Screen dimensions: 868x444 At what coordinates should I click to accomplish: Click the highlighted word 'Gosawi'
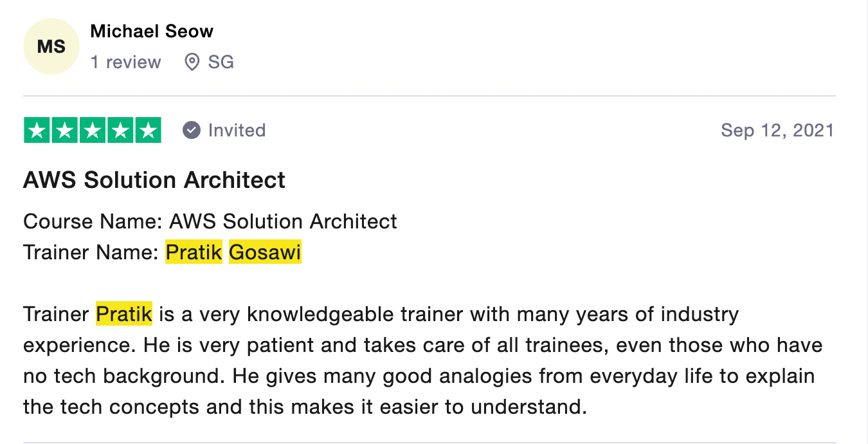(265, 252)
